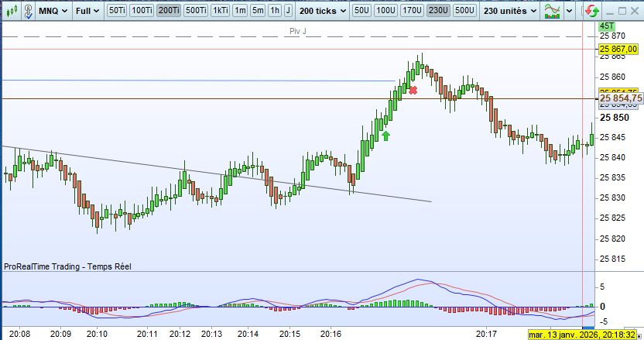
Task: Select the 500Ti timeframe
Action: point(196,10)
